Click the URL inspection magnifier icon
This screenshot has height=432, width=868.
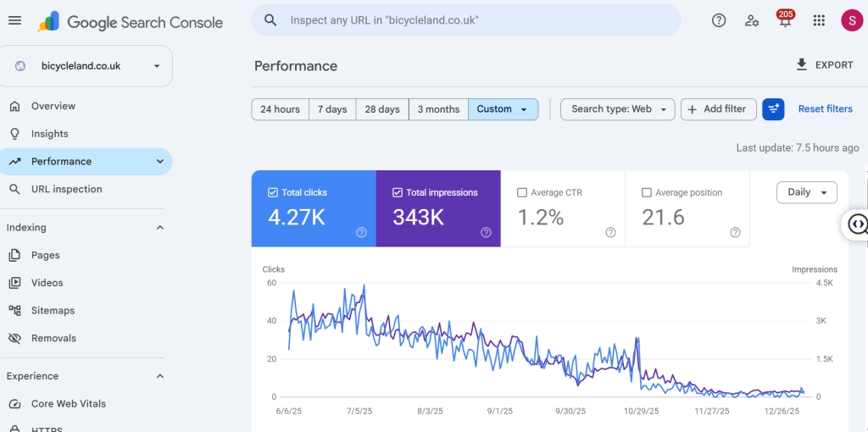point(15,189)
